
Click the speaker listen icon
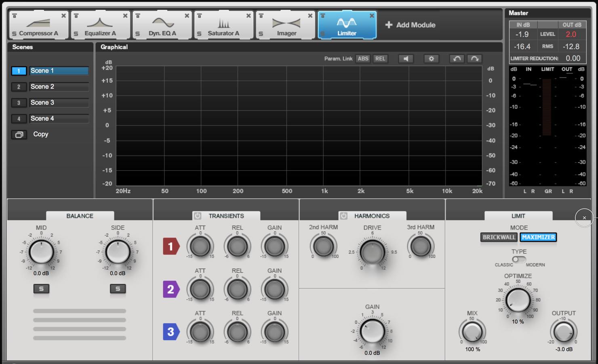click(x=406, y=59)
